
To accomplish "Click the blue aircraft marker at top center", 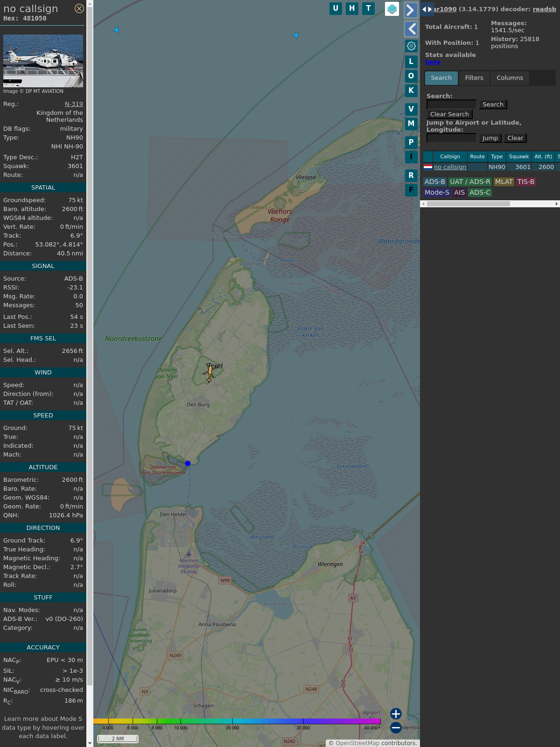I will click(295, 35).
